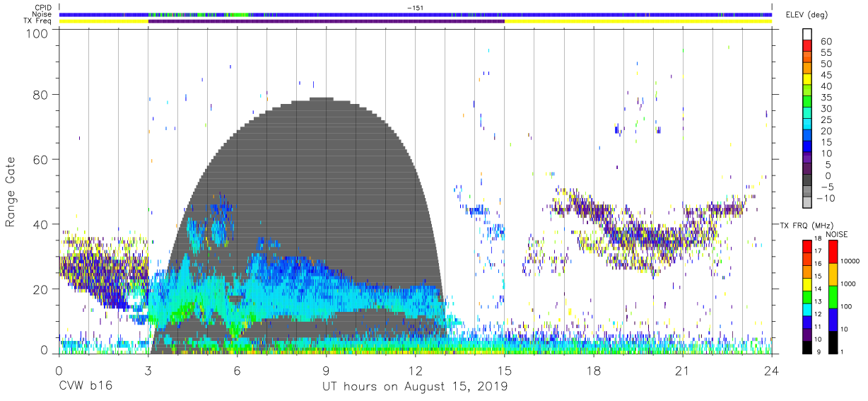Viewport: 868px width, 401px height.
Task: Click the 60 label on the ELEV colorbar
Action: pyautogui.click(x=826, y=42)
